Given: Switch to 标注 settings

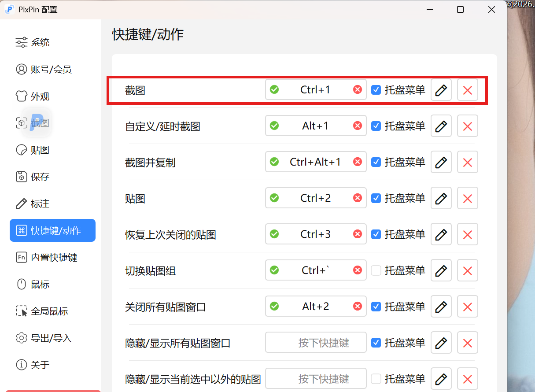Looking at the screenshot, I should tap(52, 204).
